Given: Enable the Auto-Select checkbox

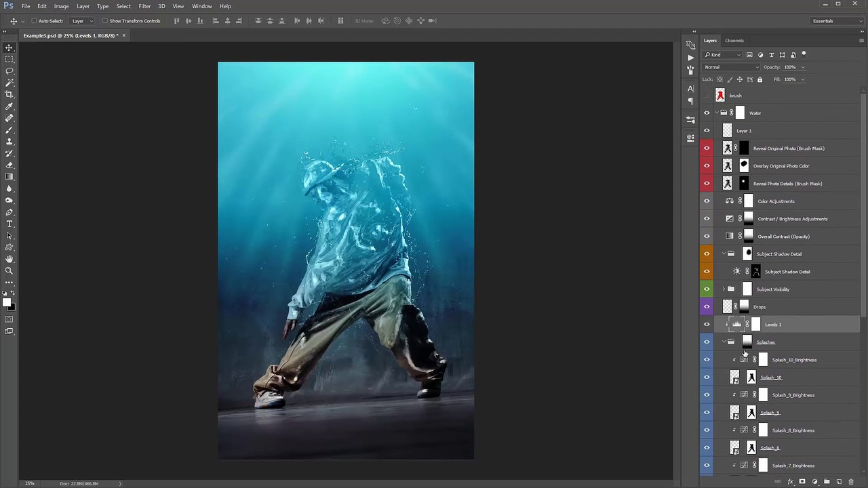Looking at the screenshot, I should tap(34, 21).
